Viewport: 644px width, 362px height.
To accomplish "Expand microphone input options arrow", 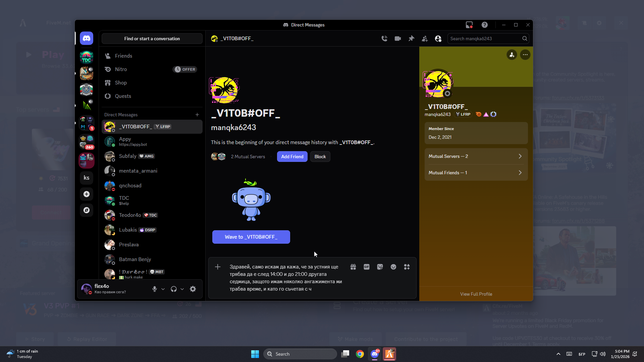I will tap(163, 289).
